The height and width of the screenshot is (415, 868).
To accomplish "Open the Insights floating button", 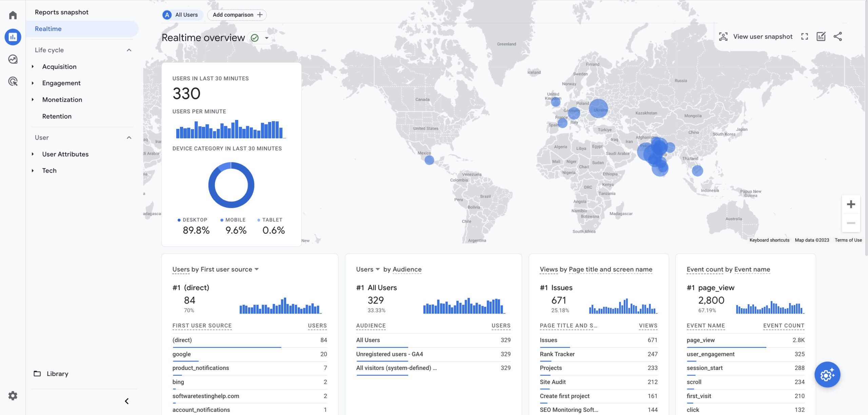I will 827,375.
